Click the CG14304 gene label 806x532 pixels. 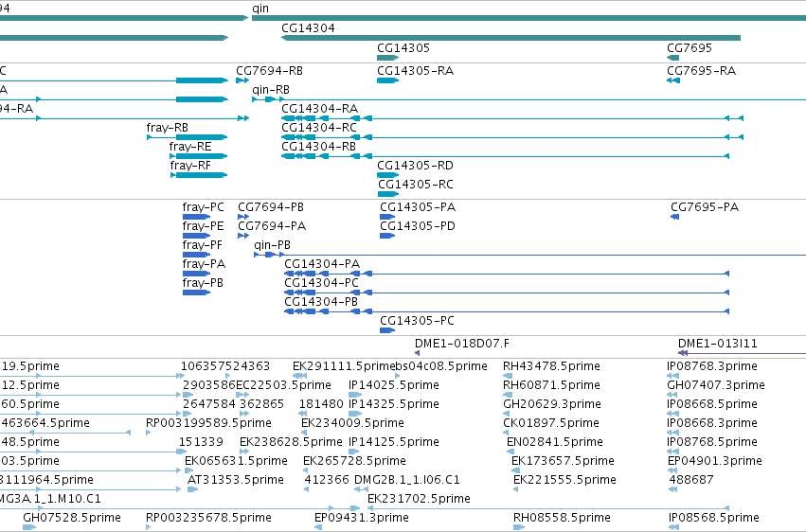click(308, 28)
